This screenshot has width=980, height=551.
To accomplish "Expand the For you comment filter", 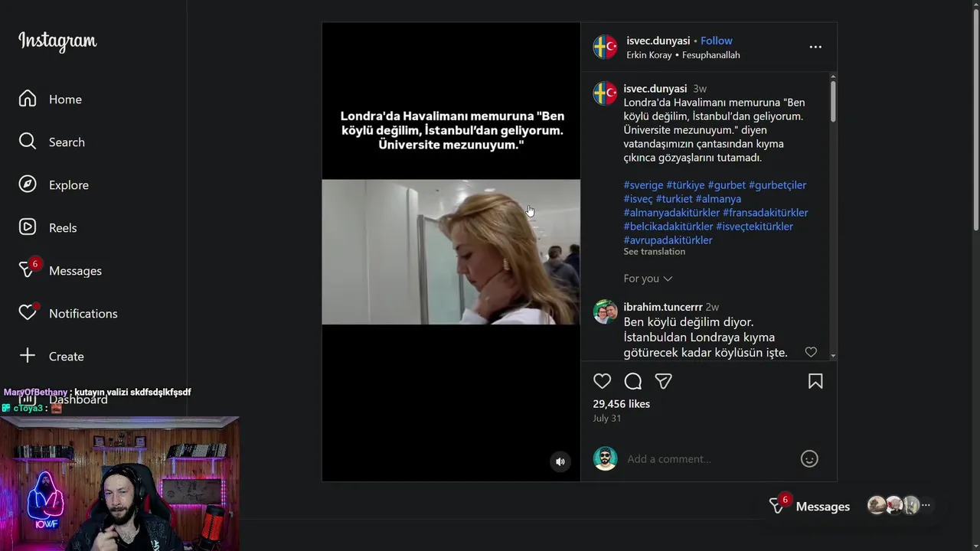I will point(648,279).
